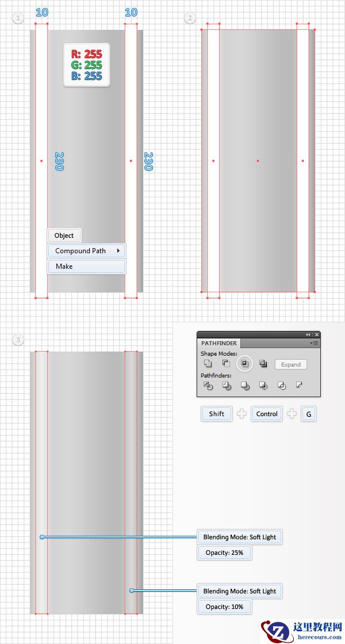Click the Trim pathfinder icon

[x=227, y=386]
